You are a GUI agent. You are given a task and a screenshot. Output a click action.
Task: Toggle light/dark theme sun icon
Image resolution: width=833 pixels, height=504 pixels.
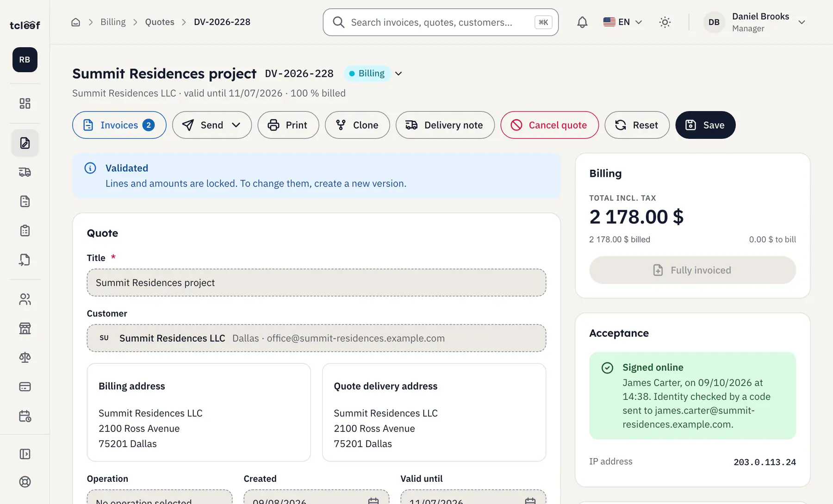click(x=665, y=22)
